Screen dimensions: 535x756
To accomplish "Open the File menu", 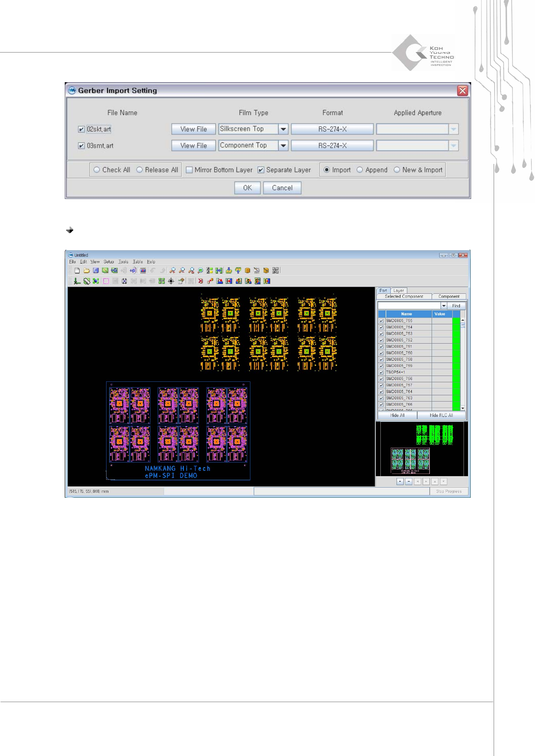I will [x=72, y=261].
